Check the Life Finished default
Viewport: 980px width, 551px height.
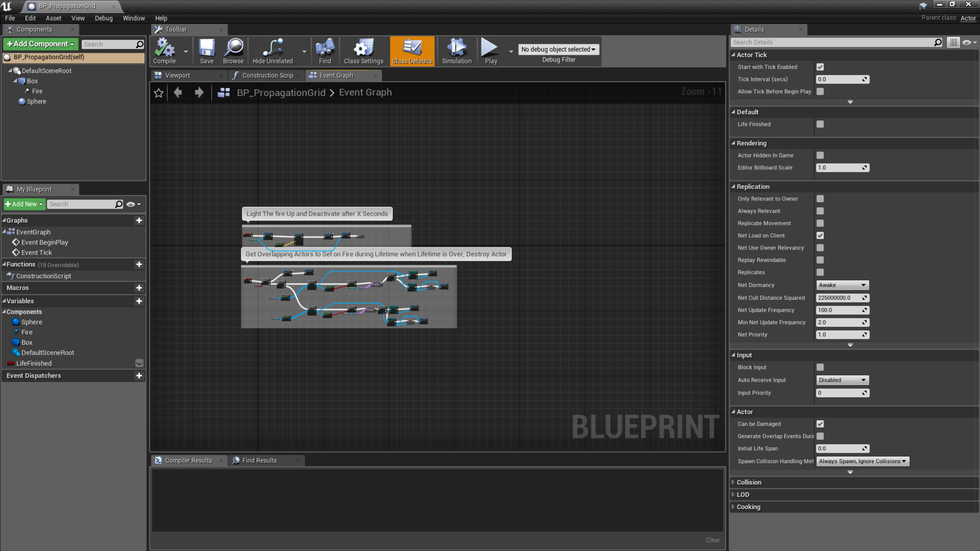[x=820, y=124]
